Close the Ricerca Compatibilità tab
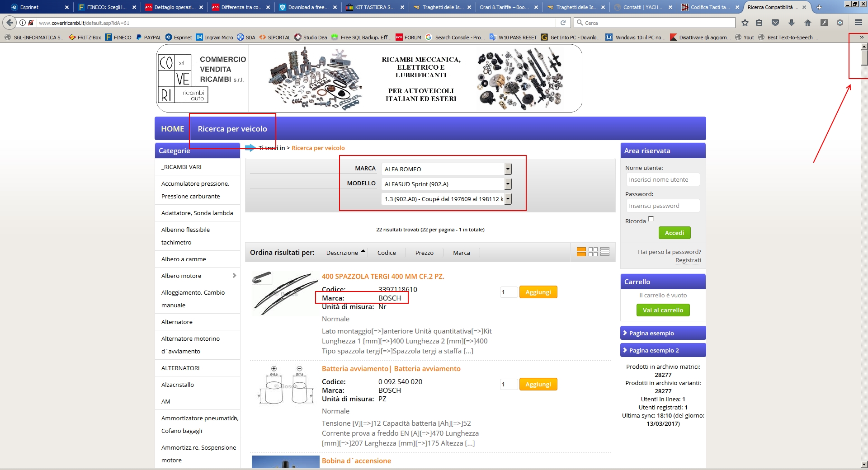This screenshot has width=868, height=470. [x=804, y=7]
